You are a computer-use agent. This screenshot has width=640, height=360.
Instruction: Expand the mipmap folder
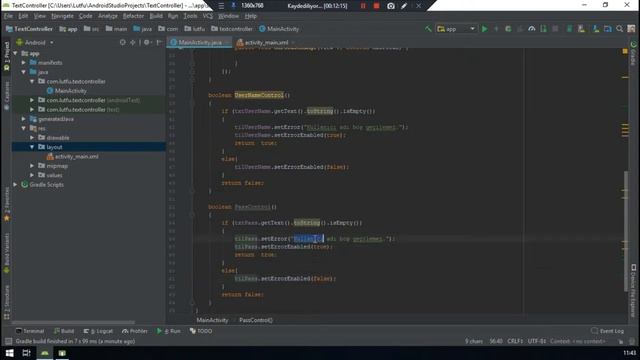[x=32, y=166]
